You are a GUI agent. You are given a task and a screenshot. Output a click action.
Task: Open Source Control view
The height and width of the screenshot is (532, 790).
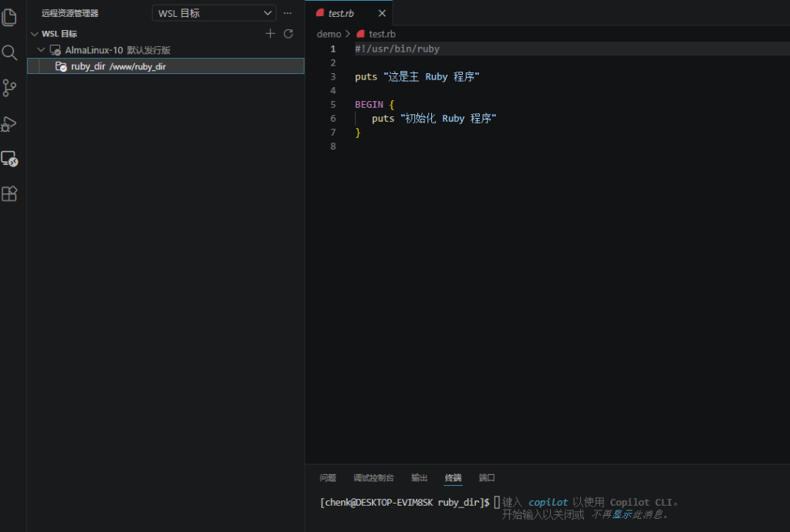pos(9,88)
